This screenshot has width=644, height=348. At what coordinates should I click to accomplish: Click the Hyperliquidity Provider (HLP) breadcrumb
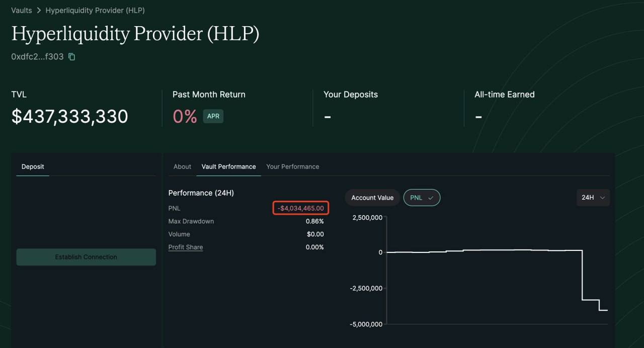click(x=95, y=10)
